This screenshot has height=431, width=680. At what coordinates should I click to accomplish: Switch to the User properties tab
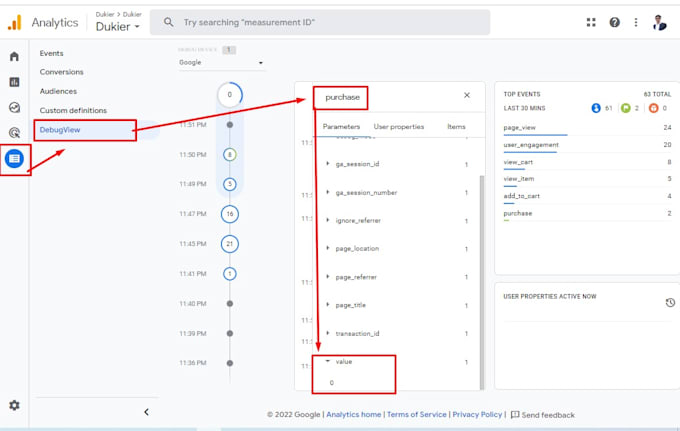pos(399,127)
